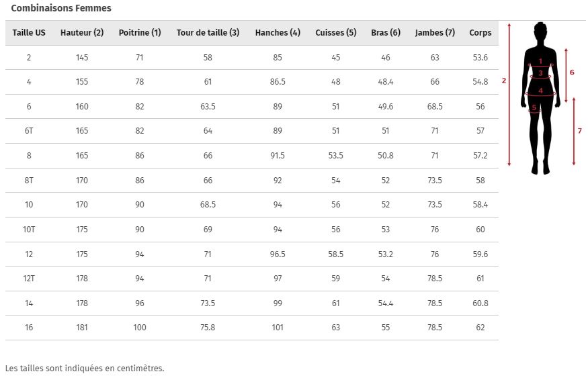Click hips marker 4 on the silhouette
This screenshot has width=588, height=382.
[540, 91]
